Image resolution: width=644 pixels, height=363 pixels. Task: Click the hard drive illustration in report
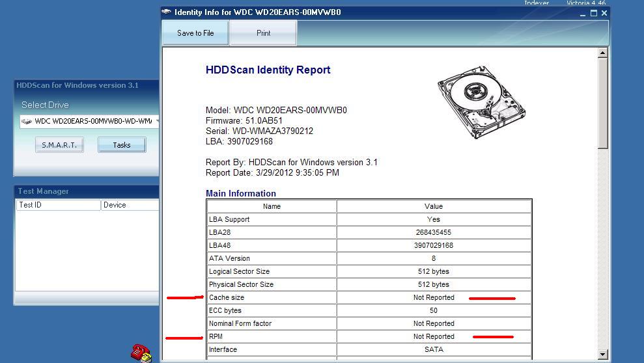481,101
